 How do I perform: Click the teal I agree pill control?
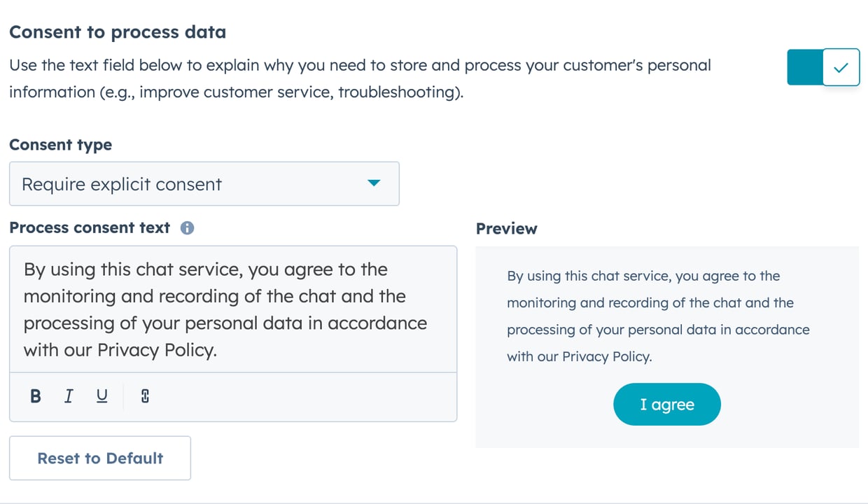pos(666,404)
